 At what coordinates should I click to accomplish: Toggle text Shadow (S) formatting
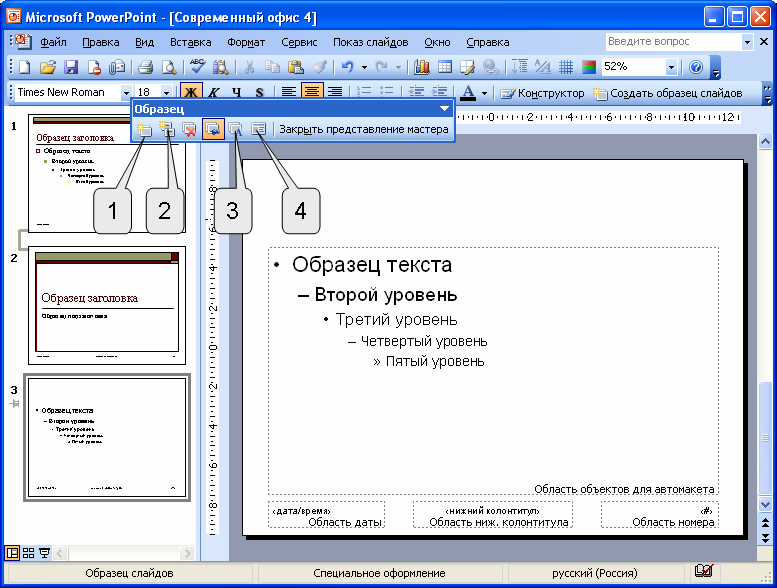coord(259,92)
